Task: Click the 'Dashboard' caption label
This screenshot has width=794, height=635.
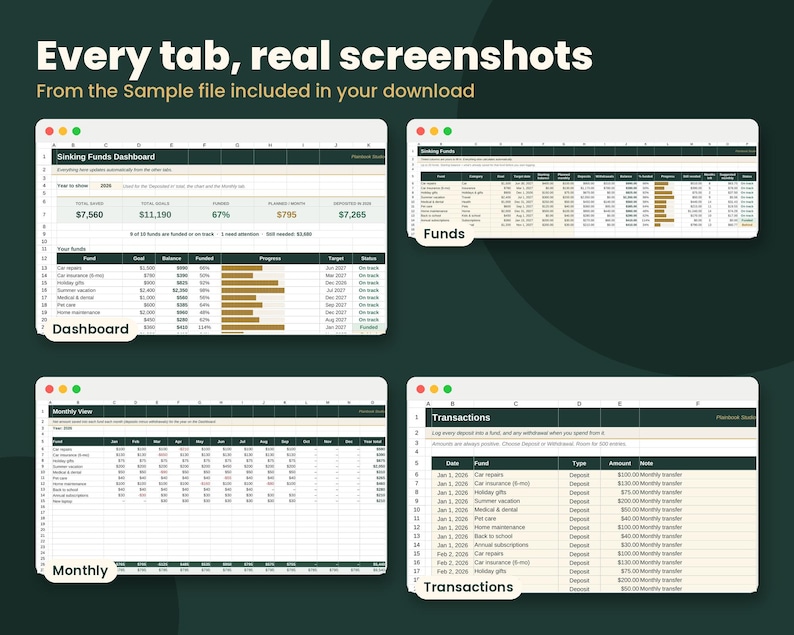Action: (x=91, y=329)
